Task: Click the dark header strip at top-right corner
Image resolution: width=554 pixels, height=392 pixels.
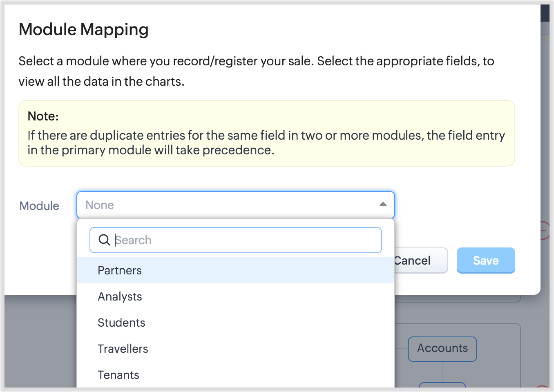Action: pyautogui.click(x=545, y=13)
